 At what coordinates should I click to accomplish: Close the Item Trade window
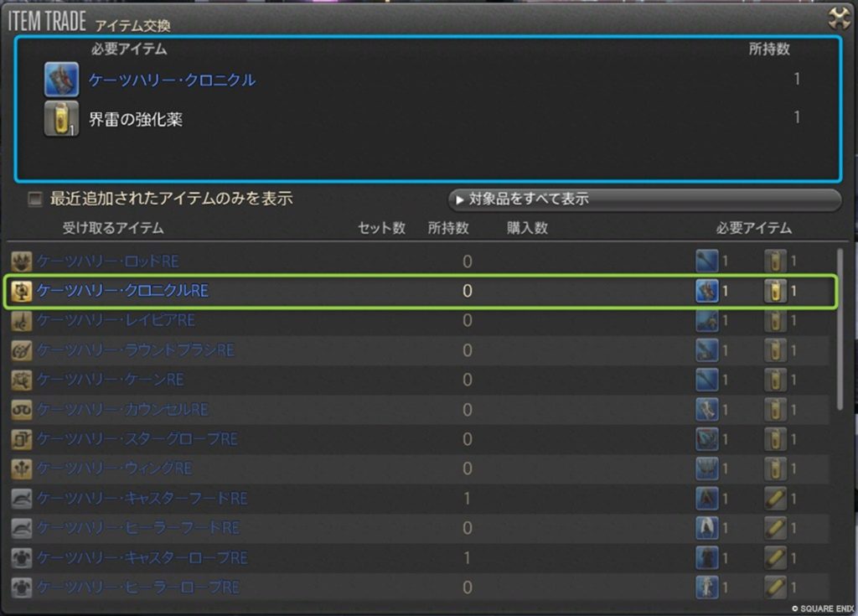coord(839,18)
